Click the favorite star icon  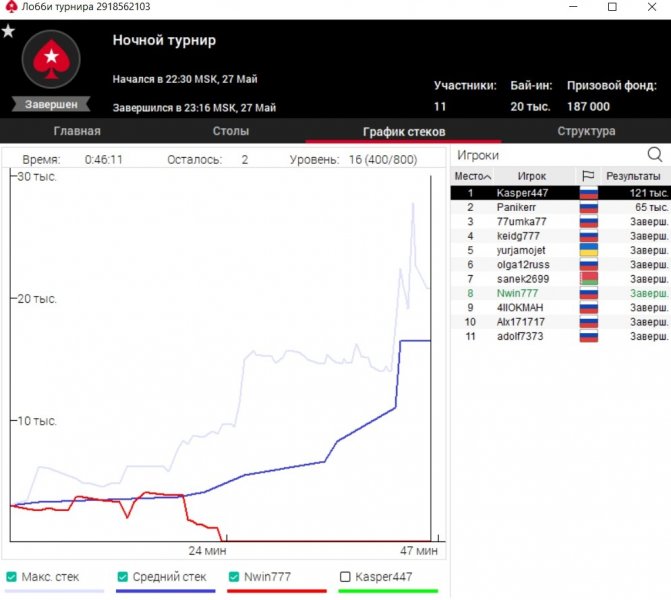pyautogui.click(x=9, y=31)
